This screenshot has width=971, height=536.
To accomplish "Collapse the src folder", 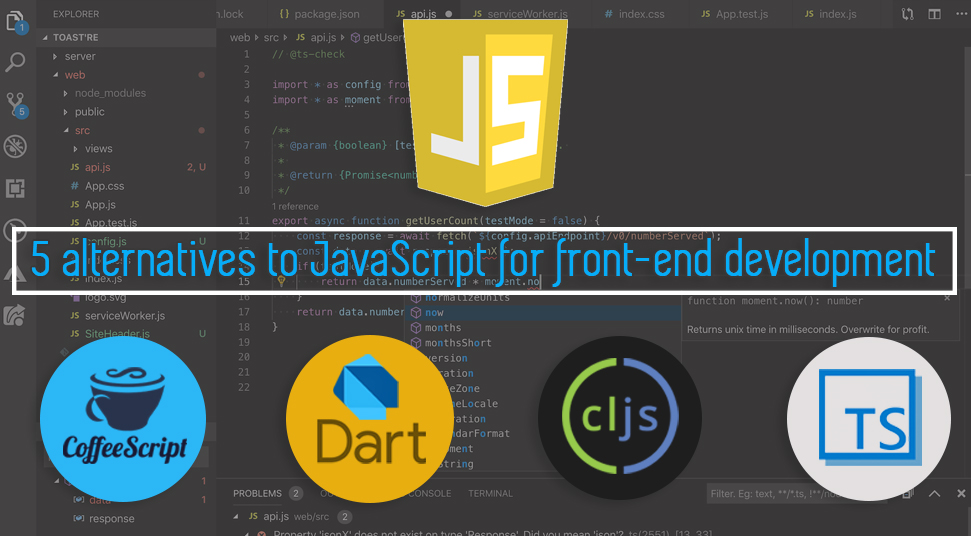I will 66,131.
